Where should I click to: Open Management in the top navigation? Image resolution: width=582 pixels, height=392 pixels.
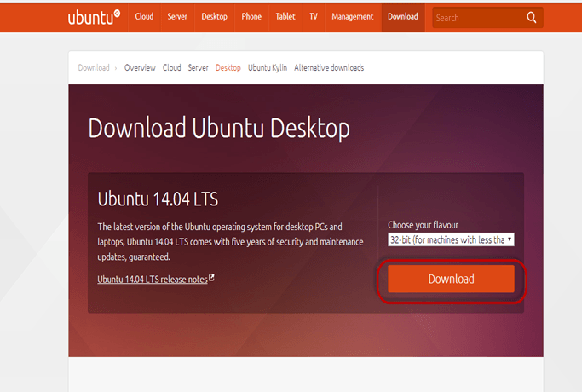[352, 17]
